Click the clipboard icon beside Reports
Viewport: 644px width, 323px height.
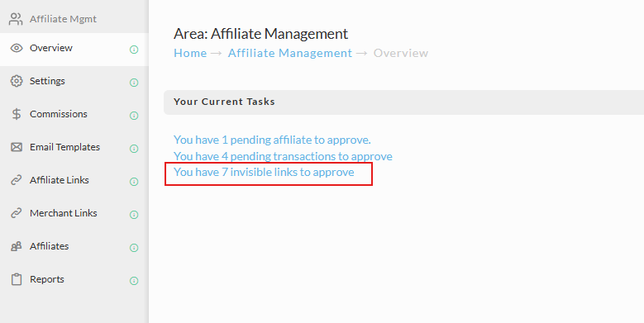(17, 279)
